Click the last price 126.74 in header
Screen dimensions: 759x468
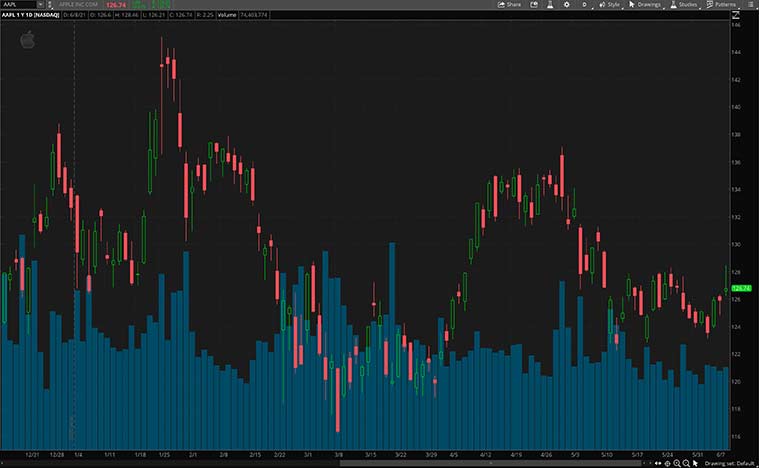tap(116, 5)
